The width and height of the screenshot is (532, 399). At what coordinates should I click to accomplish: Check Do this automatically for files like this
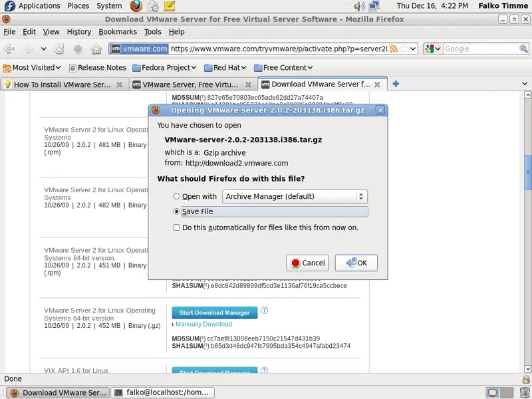click(176, 227)
